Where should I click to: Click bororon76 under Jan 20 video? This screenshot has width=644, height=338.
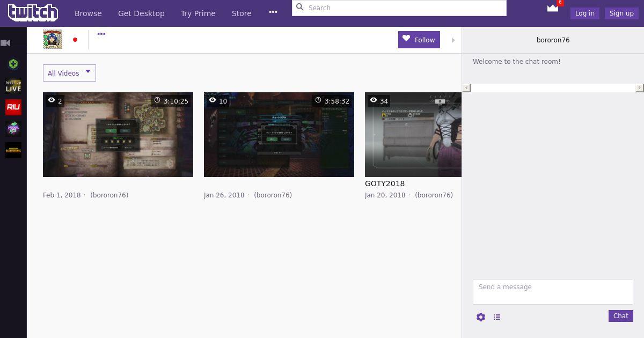click(x=434, y=195)
